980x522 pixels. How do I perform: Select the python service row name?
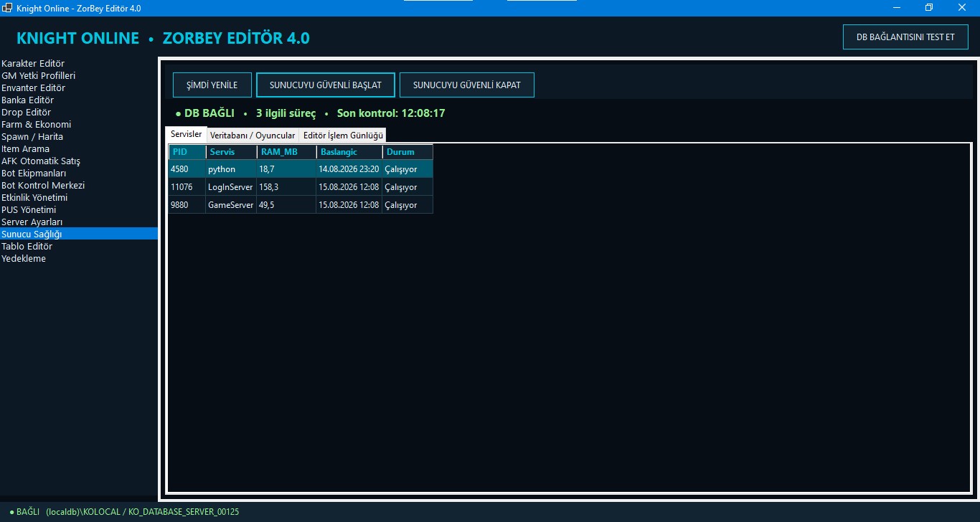pyautogui.click(x=232, y=169)
